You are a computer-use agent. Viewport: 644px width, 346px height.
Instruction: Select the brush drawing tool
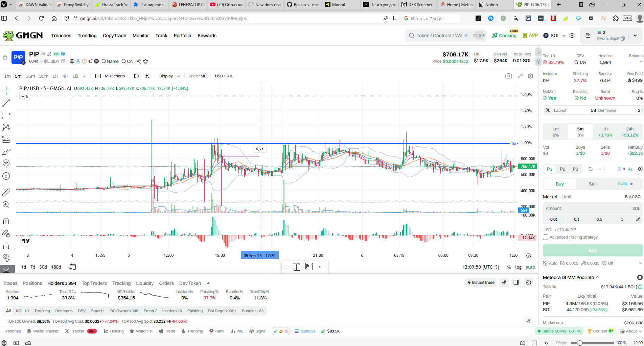6,152
